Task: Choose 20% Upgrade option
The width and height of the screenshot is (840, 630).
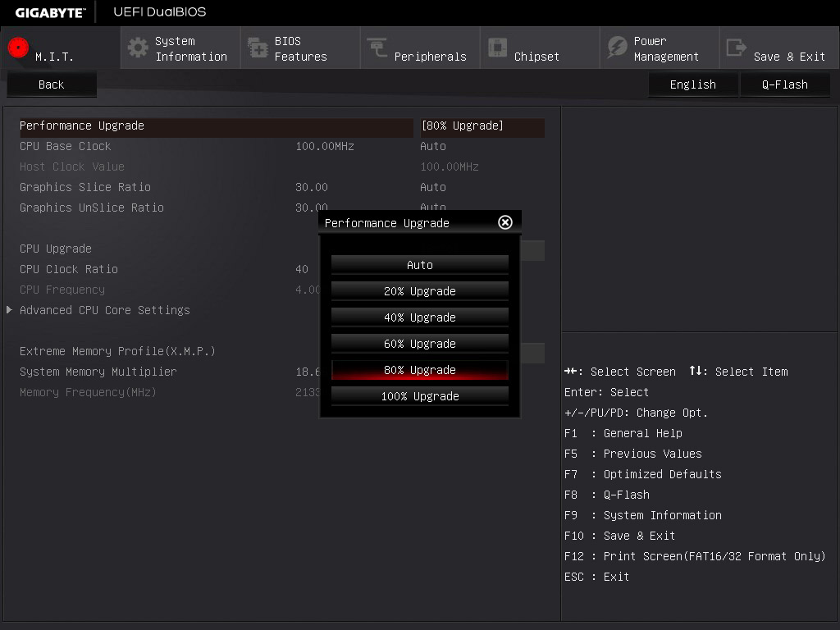Action: coord(420,291)
